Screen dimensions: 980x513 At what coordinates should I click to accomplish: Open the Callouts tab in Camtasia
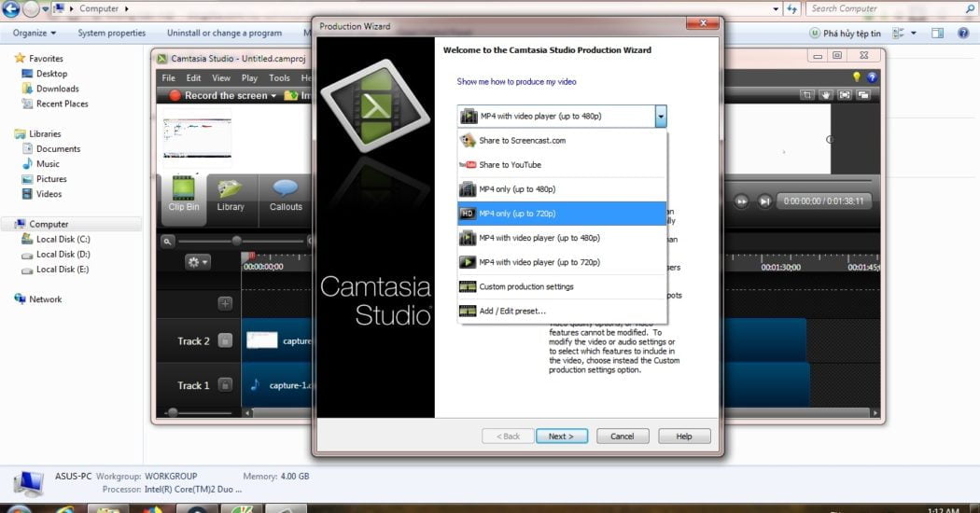(x=286, y=195)
